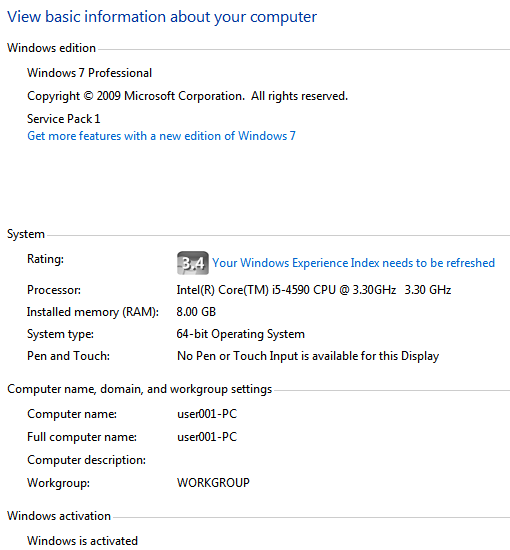
Task: Click the 3.4 Windows Experience Index rating badge
Action: point(193,263)
